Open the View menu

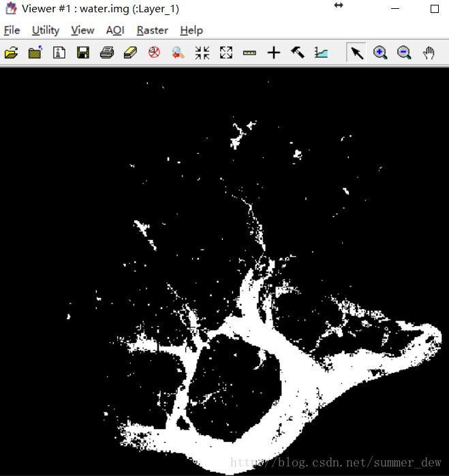click(83, 31)
